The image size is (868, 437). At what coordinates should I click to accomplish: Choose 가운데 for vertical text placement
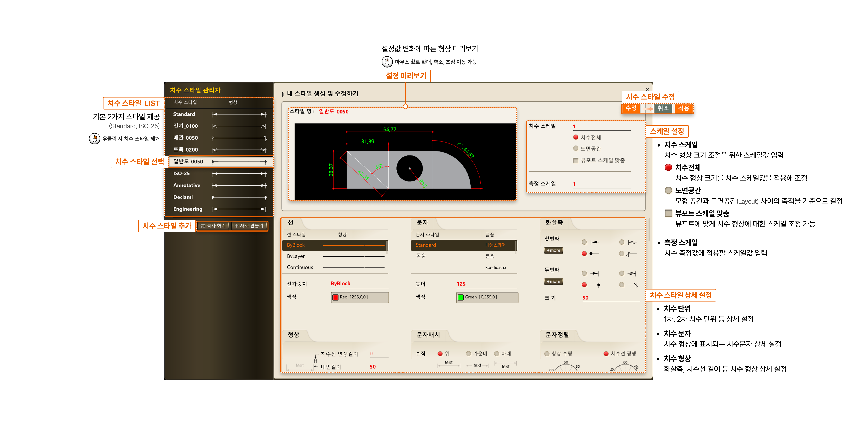click(x=468, y=353)
